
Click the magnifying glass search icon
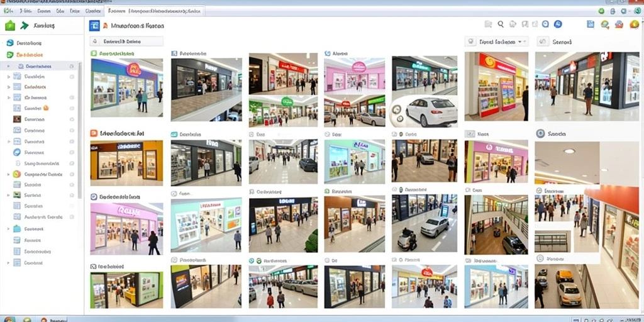[x=501, y=25]
